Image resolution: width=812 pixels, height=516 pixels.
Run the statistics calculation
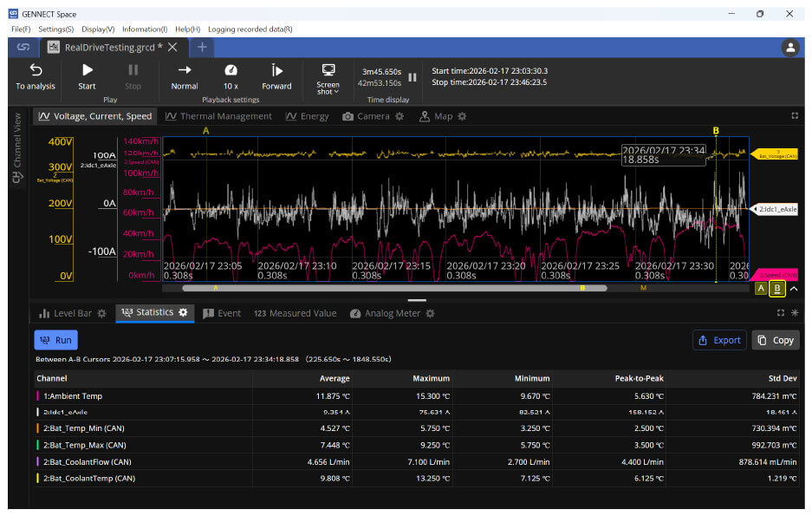(56, 340)
